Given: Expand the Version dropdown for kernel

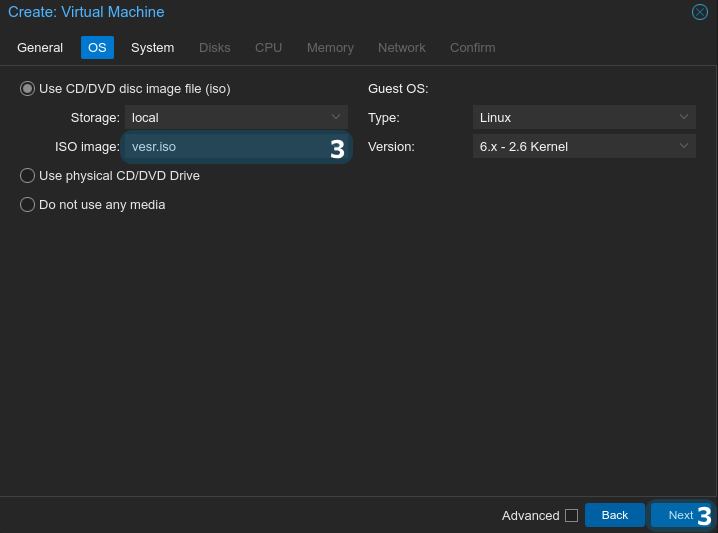Looking at the screenshot, I should tap(584, 147).
